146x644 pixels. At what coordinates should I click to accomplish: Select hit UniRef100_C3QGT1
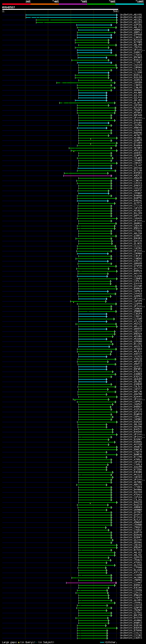click(131, 316)
